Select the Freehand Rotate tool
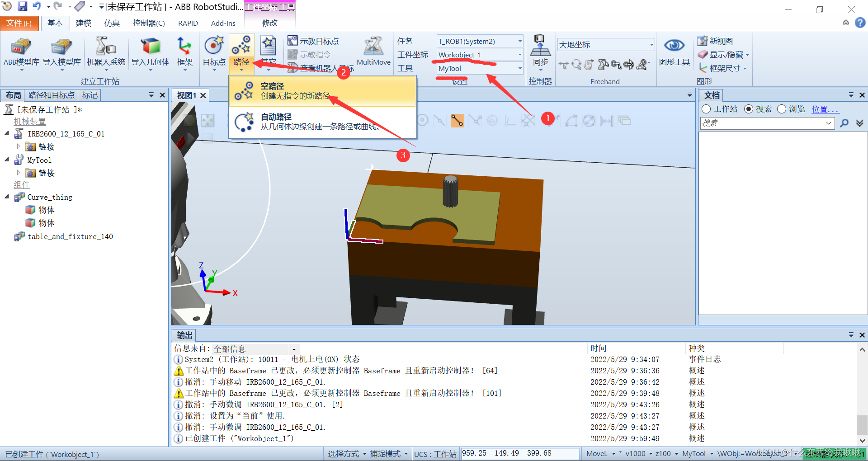This screenshot has height=461, width=868. (x=576, y=65)
